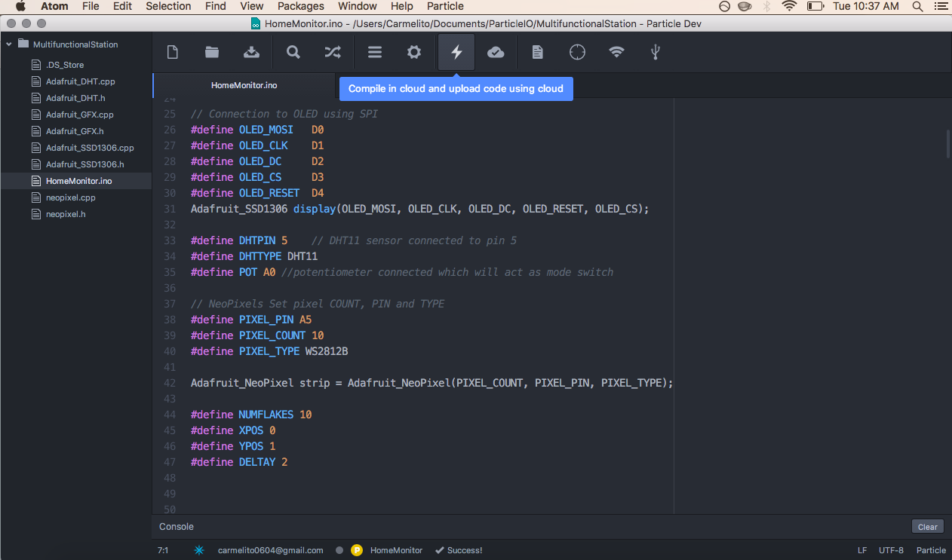Viewport: 952px width, 560px height.
Task: Place cursor on the NUMFLAKES 10 line
Action: click(251, 415)
